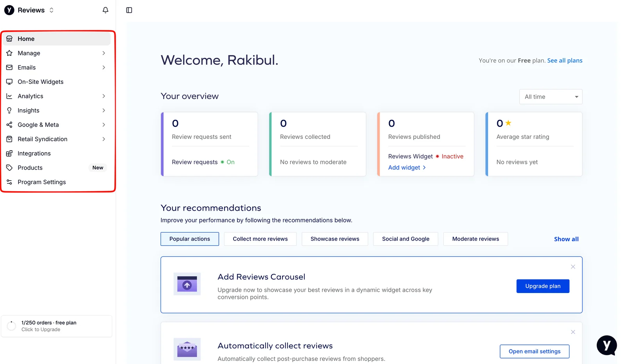Click the Emails envelope icon
Image resolution: width=625 pixels, height=364 pixels.
pos(9,67)
